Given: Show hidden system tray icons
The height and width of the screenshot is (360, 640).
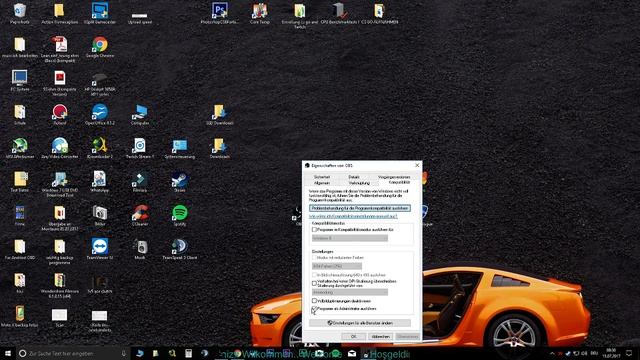Looking at the screenshot, I should coord(552,353).
